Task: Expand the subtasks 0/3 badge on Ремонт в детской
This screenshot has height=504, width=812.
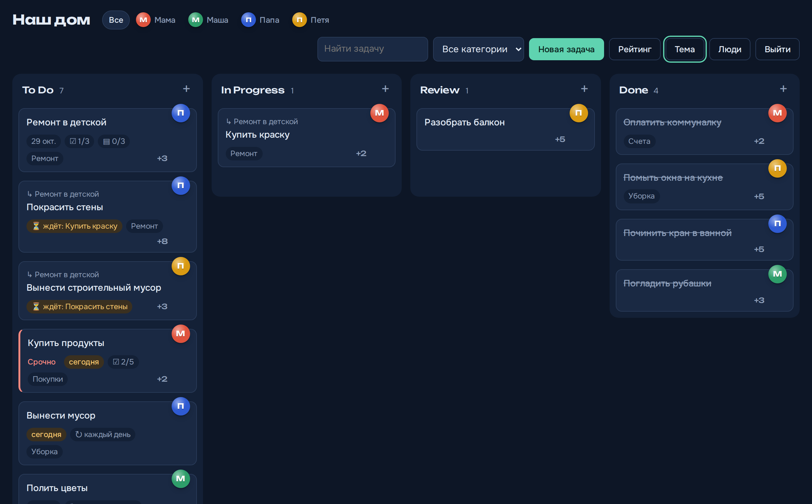Action: click(114, 141)
